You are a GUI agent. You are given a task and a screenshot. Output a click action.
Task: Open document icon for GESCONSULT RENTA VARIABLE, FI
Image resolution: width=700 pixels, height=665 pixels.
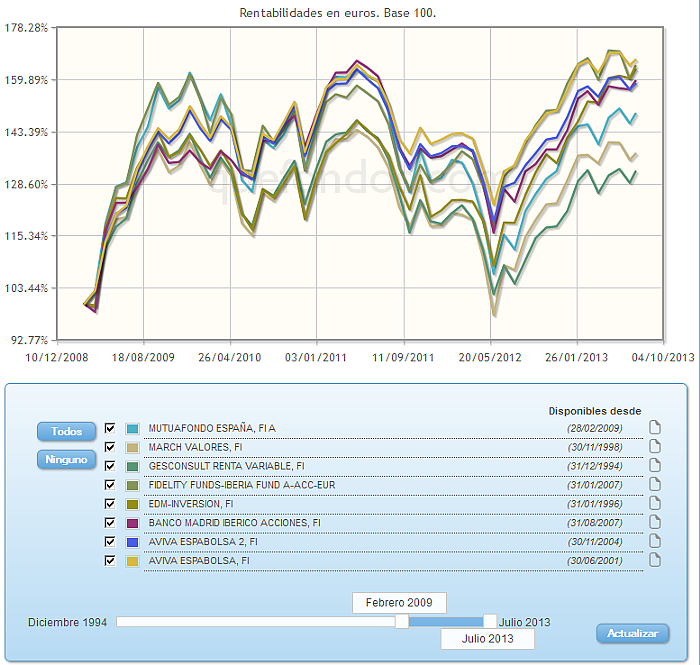tap(654, 466)
